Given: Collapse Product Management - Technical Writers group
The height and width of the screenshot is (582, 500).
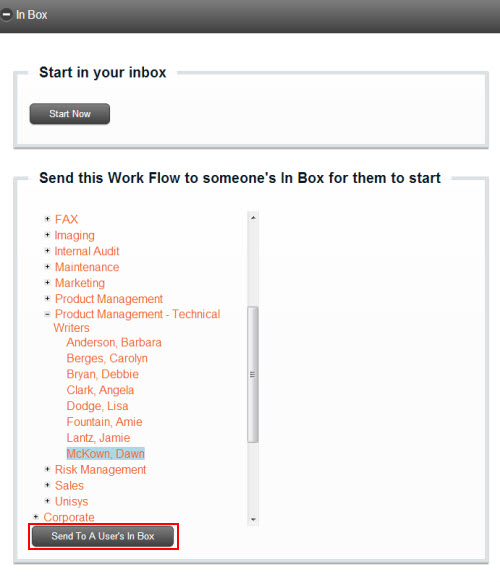Looking at the screenshot, I should 47,314.
